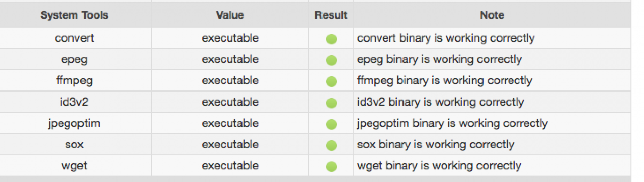Select the Result column header
644x182 pixels.
331,15
